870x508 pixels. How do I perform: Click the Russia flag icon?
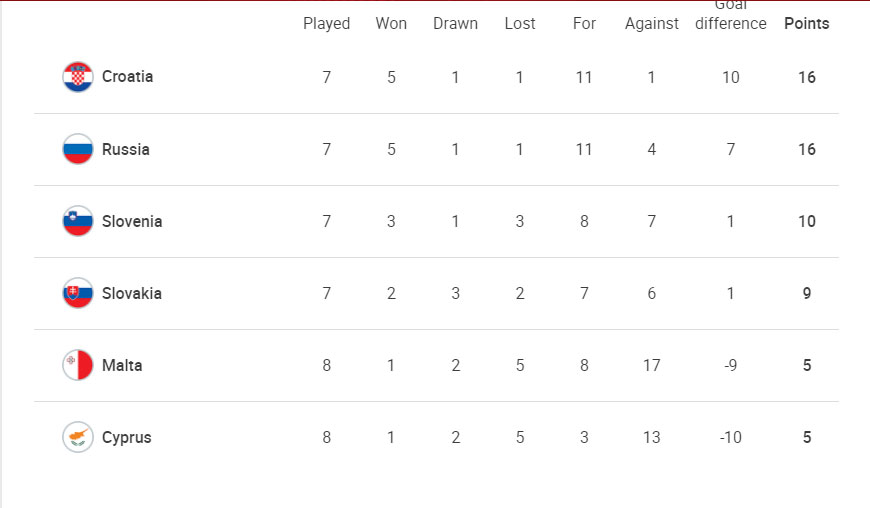[78, 149]
